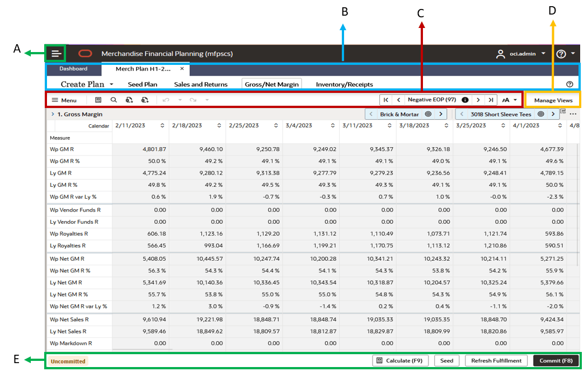The height and width of the screenshot is (376, 588).
Task: Click the 3018 Short Sleeve Tees product label
Action: tap(501, 114)
